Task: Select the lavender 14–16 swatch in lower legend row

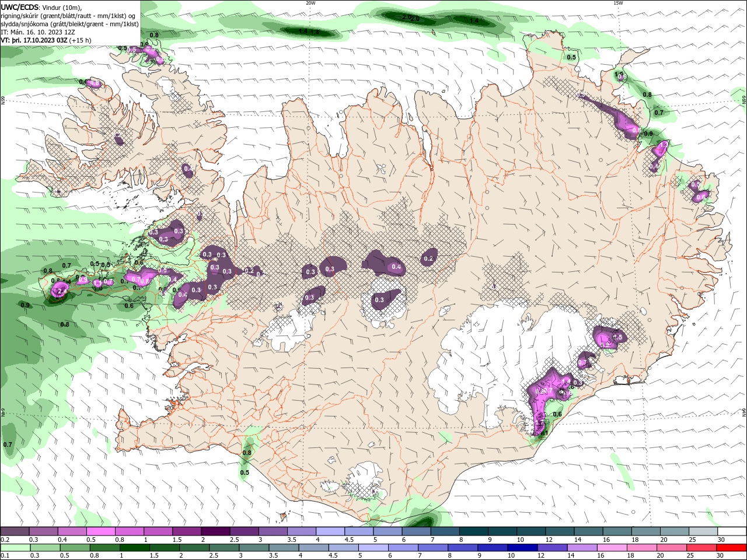Action: pos(582,548)
